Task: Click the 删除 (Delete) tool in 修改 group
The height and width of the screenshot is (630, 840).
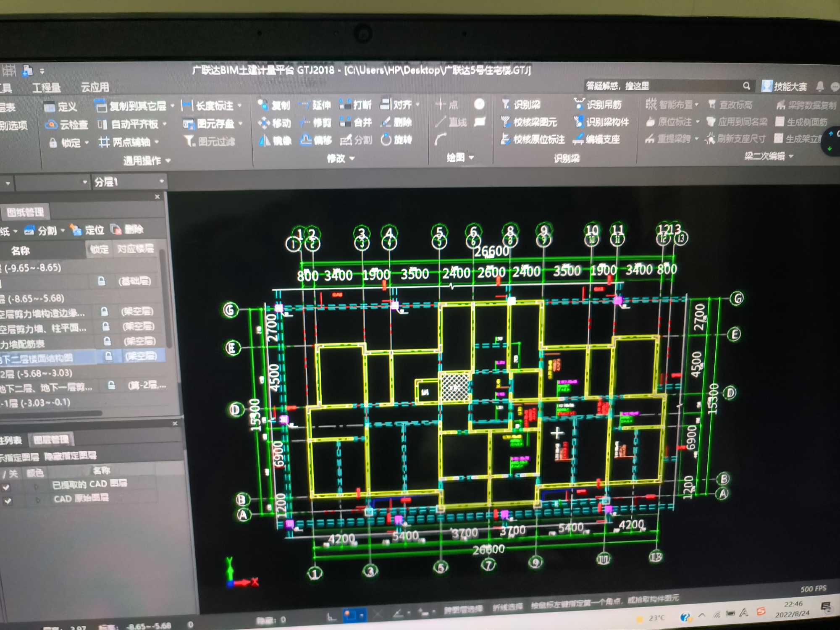Action: [396, 122]
